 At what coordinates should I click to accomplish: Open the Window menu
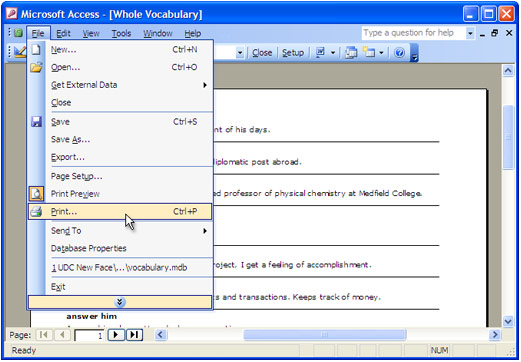[x=158, y=33]
